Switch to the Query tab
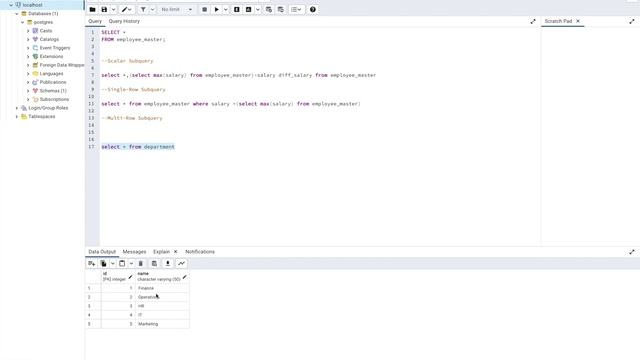Image resolution: width=640 pixels, height=360 pixels. point(95,21)
